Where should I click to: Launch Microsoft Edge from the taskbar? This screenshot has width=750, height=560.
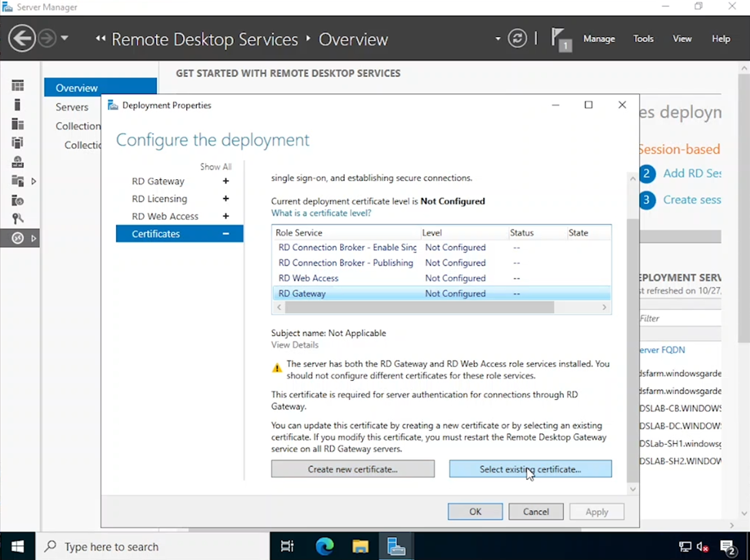point(324,546)
